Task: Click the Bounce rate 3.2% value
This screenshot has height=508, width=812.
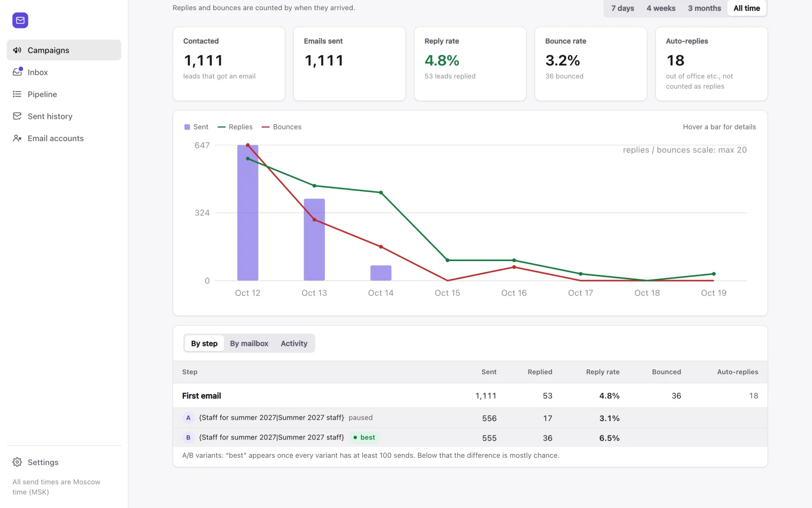Action: [562, 60]
